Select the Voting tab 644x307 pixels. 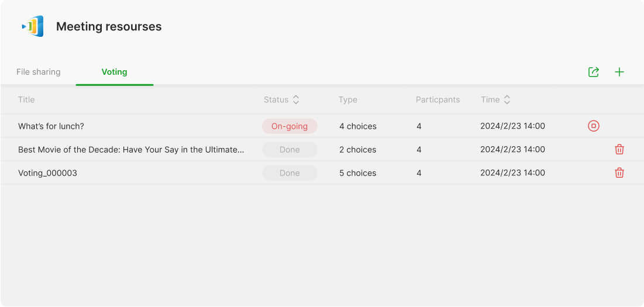114,72
